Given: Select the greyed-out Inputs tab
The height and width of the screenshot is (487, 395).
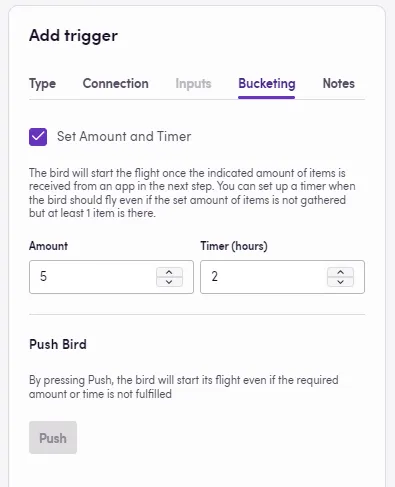Looking at the screenshot, I should pos(193,84).
